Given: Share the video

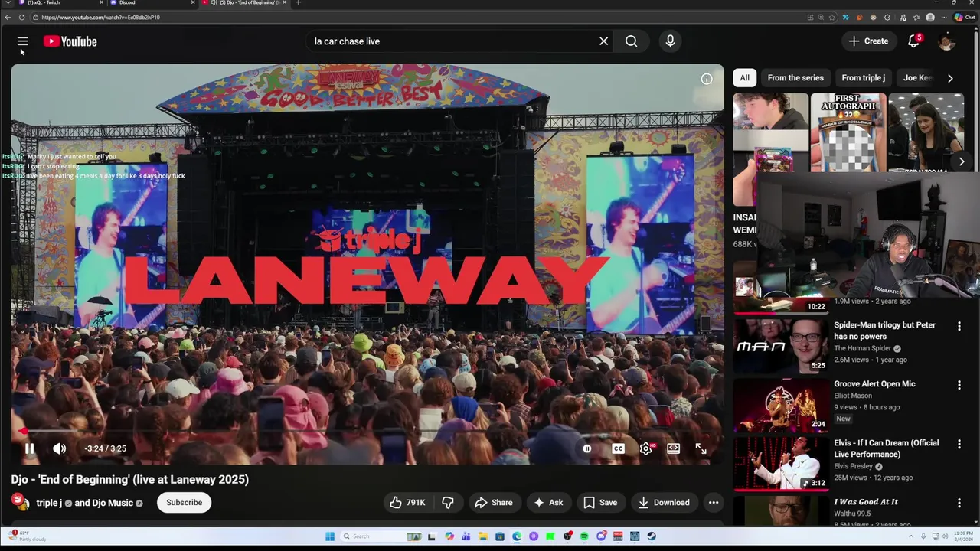Looking at the screenshot, I should tap(494, 503).
